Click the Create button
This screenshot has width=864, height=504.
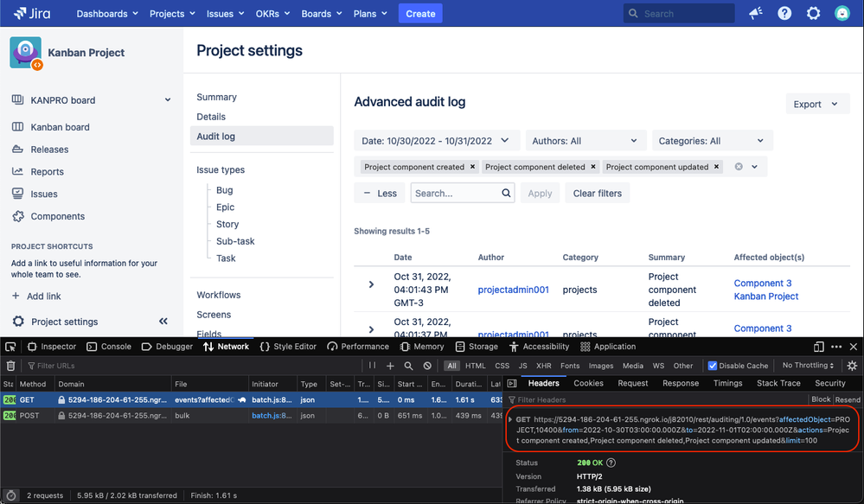(x=420, y=13)
